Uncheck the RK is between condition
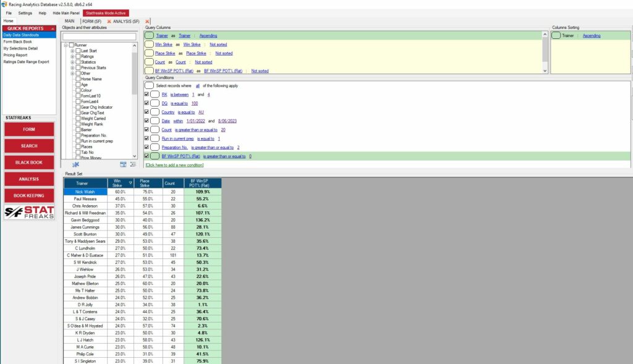The width and height of the screenshot is (633, 364). click(147, 94)
